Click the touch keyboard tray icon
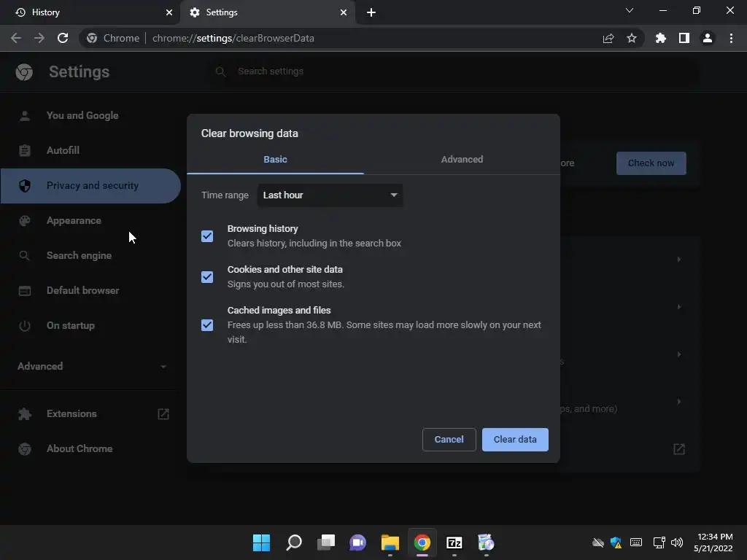The image size is (747, 560). (x=636, y=542)
